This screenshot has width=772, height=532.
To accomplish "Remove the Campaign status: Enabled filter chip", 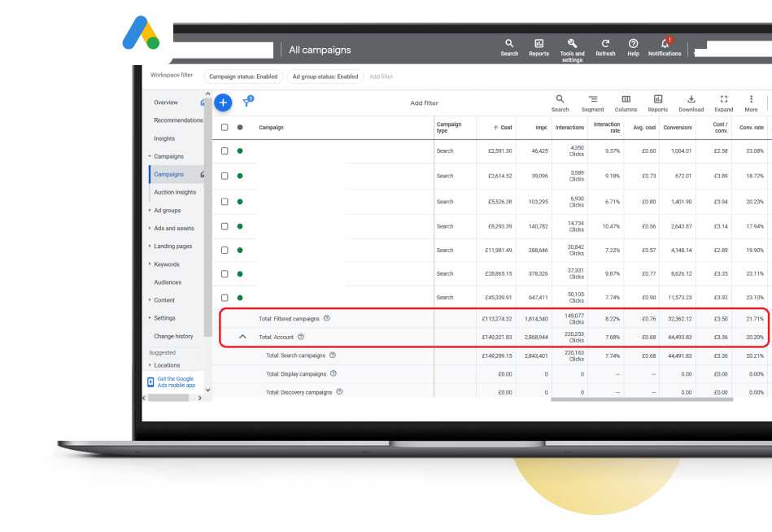I will [x=242, y=76].
